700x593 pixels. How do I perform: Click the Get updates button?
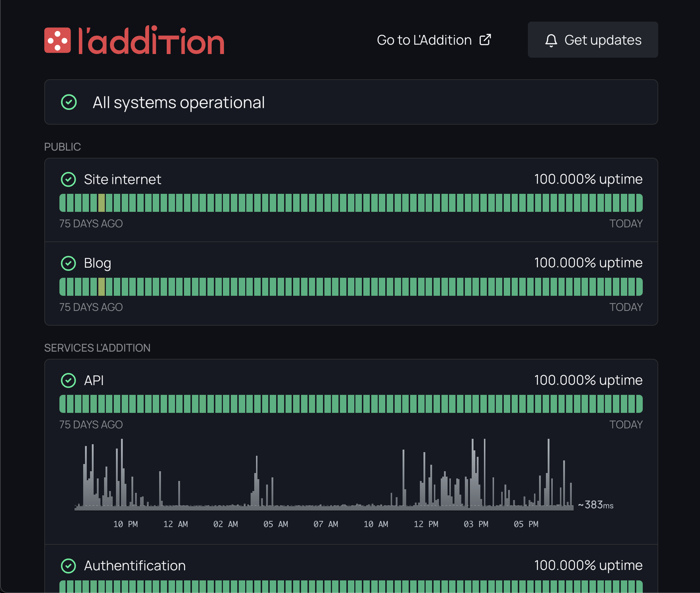pyautogui.click(x=593, y=40)
